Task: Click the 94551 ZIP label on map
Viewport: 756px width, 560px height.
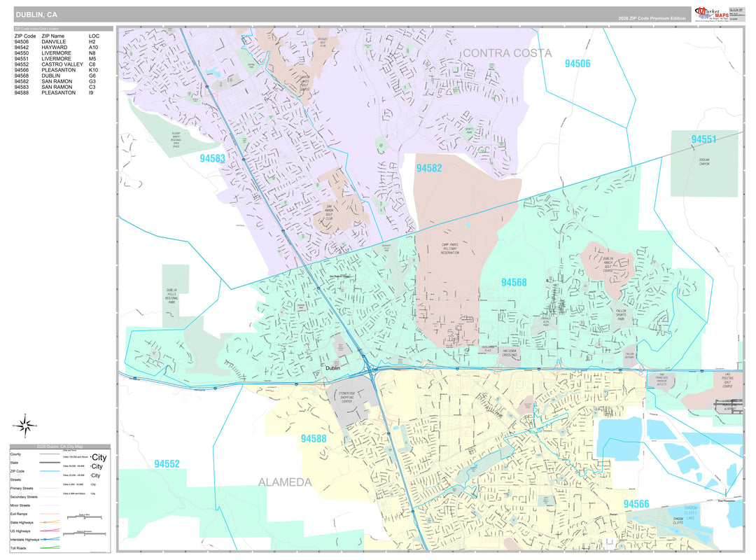Action: [x=703, y=139]
